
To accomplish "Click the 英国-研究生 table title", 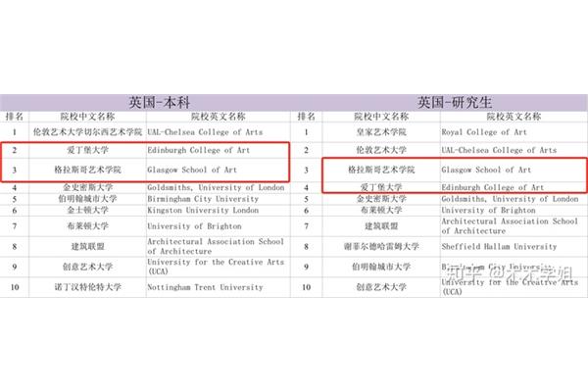I will (x=455, y=102).
